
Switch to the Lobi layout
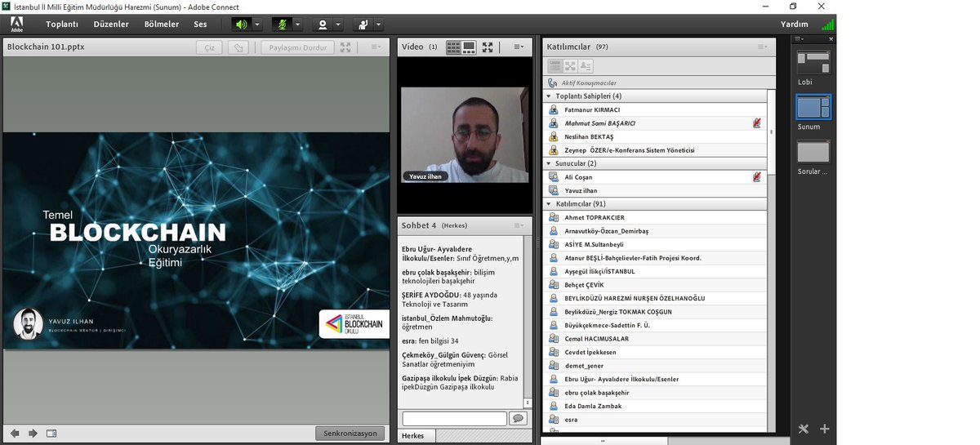pos(813,64)
